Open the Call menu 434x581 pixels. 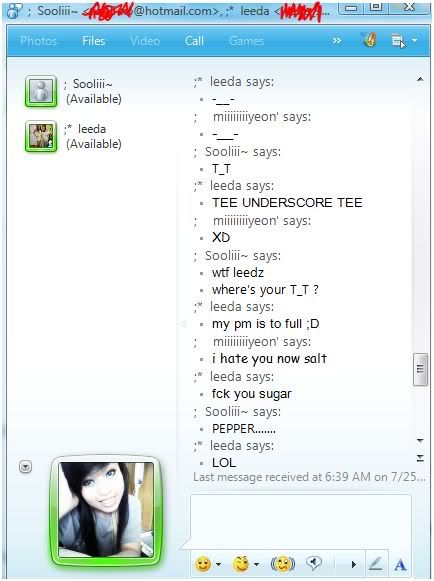(x=194, y=41)
